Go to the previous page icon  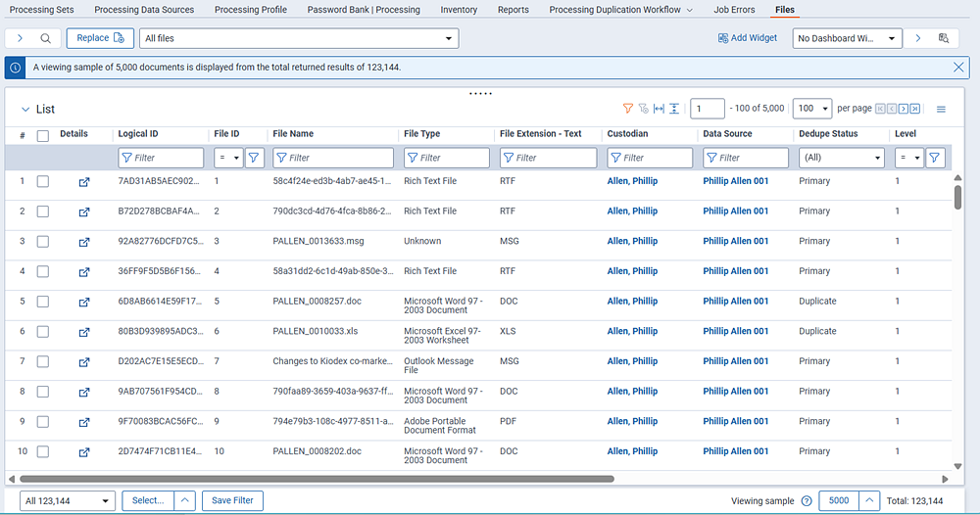[892, 109]
